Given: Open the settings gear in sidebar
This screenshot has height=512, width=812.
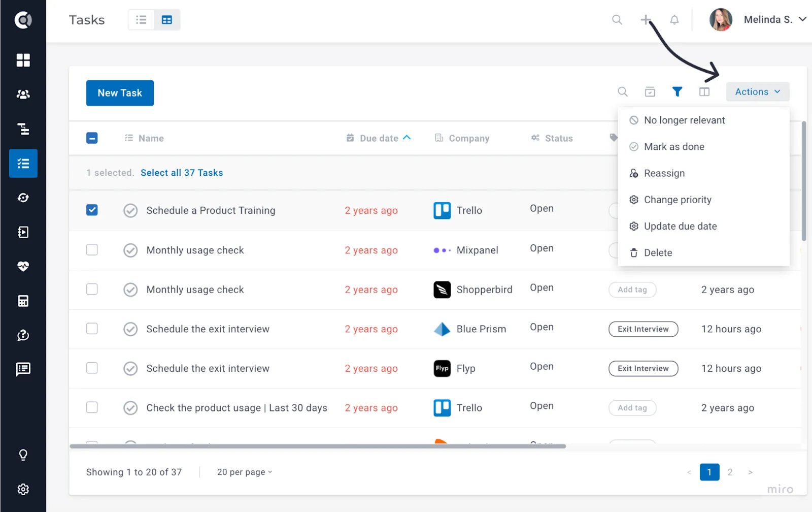Looking at the screenshot, I should (23, 489).
